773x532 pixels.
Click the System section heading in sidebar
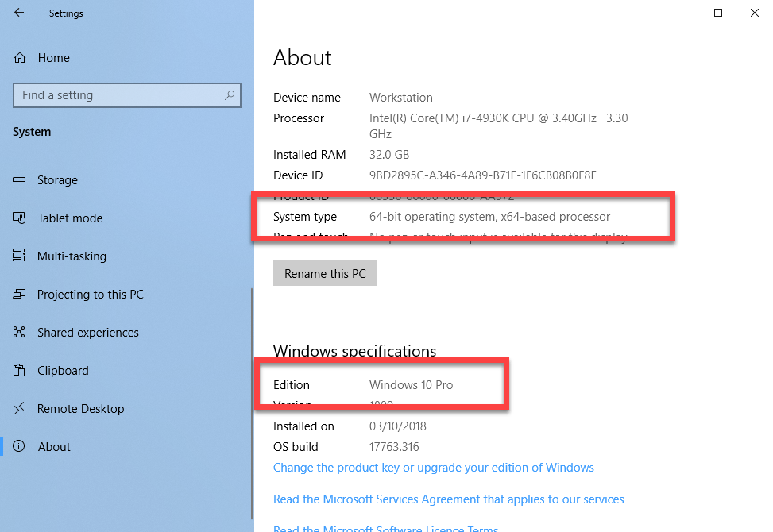click(x=32, y=132)
